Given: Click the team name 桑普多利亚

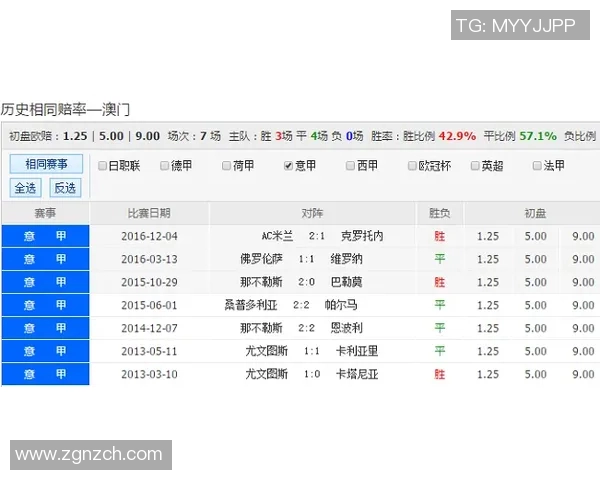Looking at the screenshot, I should coord(251,305).
